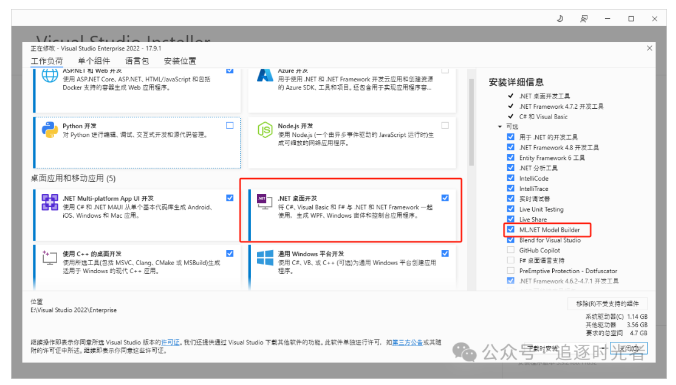Click the .NET desktop development icon
The width and height of the screenshot is (676, 385).
pyautogui.click(x=264, y=201)
